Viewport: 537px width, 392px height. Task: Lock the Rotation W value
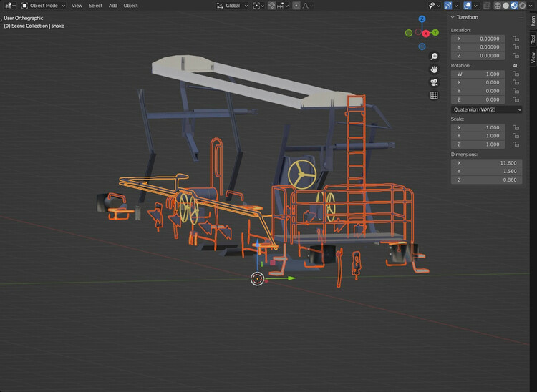[x=516, y=74]
